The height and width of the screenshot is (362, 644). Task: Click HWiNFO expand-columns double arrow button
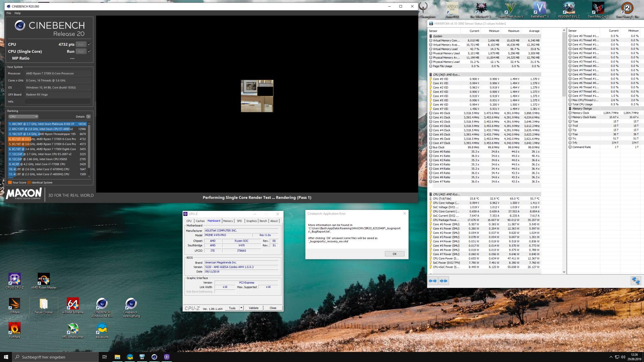coord(433,281)
